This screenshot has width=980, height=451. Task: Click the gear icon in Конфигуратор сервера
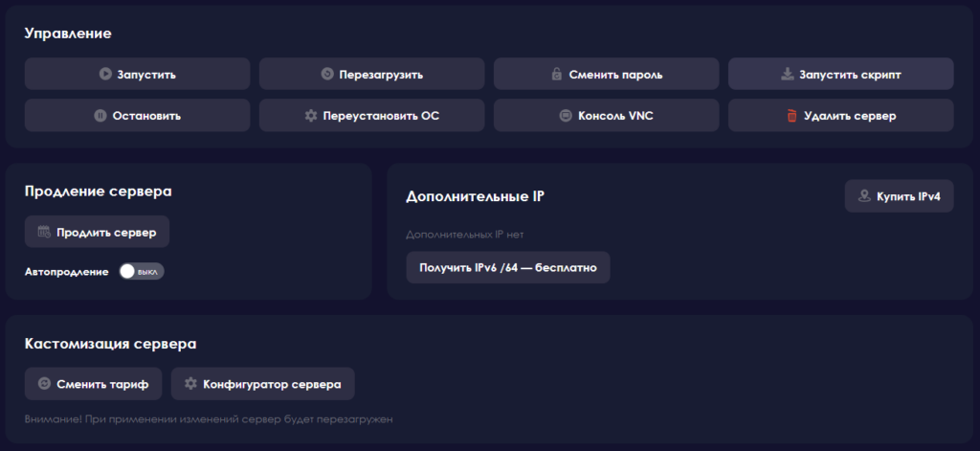click(x=190, y=384)
